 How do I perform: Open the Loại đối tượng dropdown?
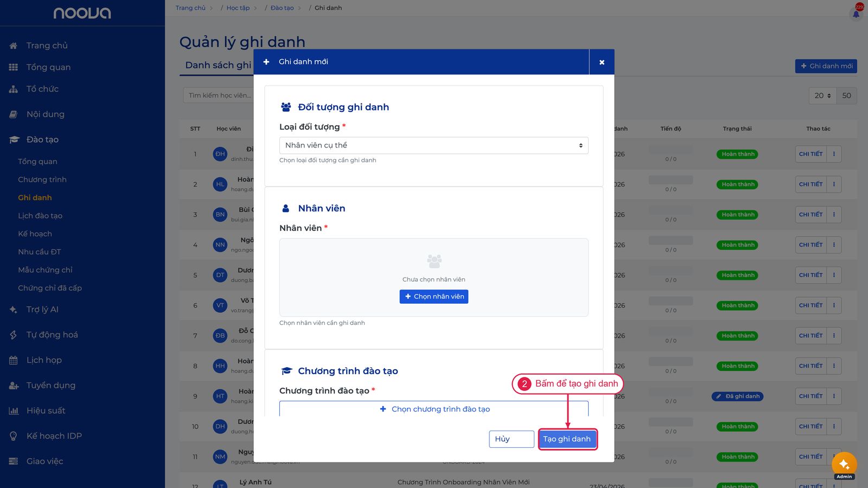click(434, 145)
